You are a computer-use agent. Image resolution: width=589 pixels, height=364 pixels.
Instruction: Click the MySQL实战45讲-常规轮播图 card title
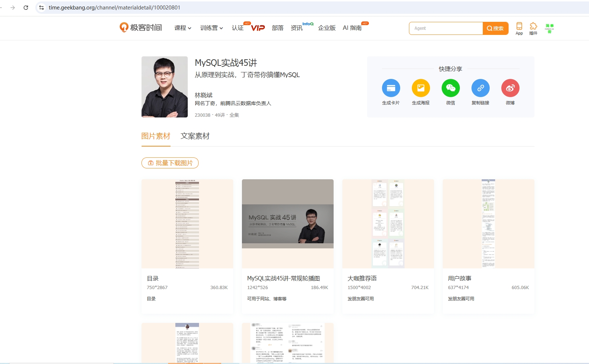click(x=283, y=279)
